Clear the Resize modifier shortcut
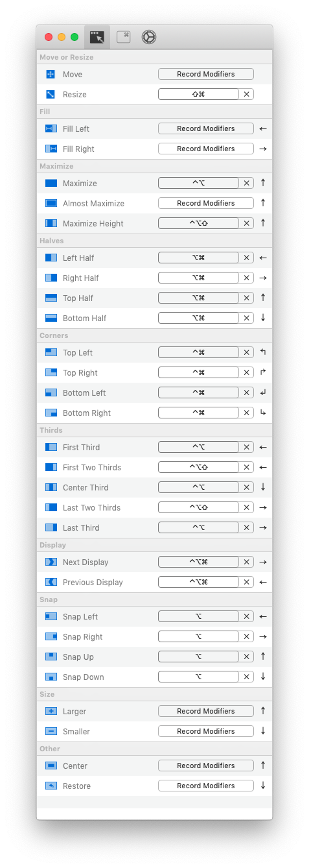The height and width of the screenshot is (868, 309). click(x=247, y=94)
